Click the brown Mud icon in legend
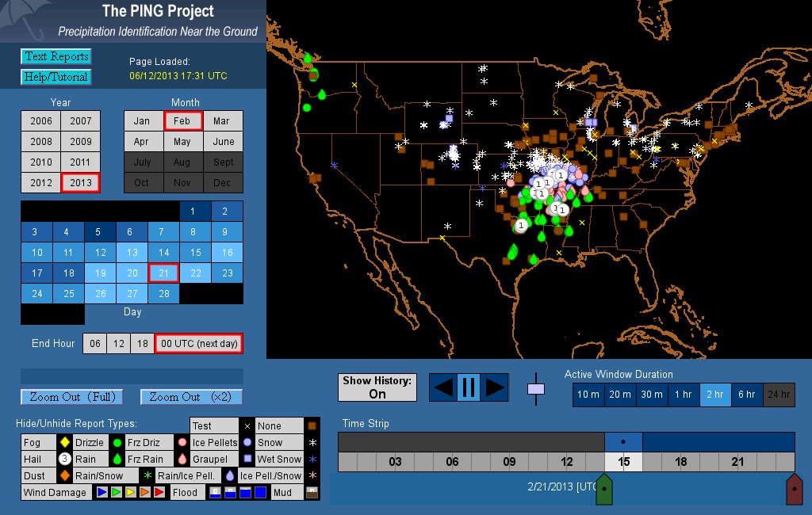Image resolution: width=812 pixels, height=515 pixels. [312, 492]
